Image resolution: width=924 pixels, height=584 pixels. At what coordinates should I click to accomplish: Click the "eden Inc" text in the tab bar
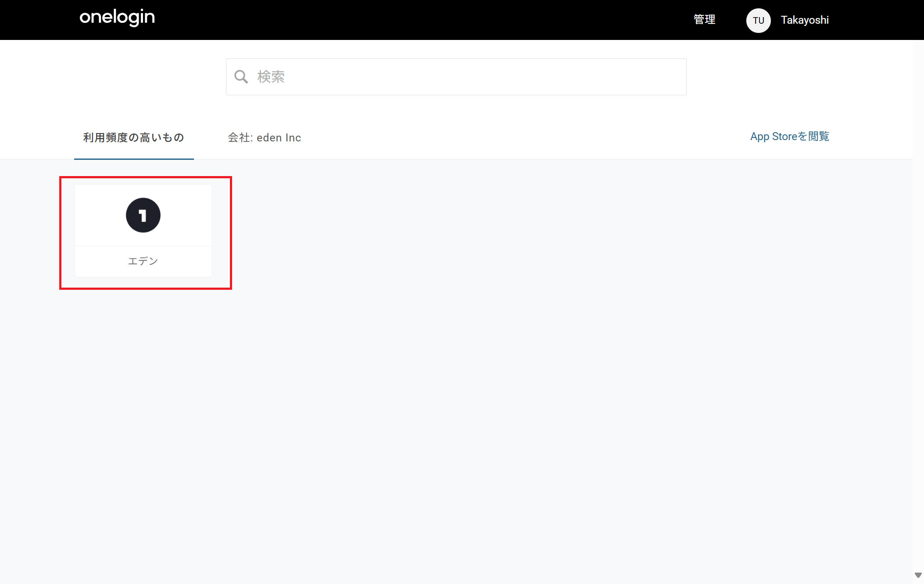279,137
